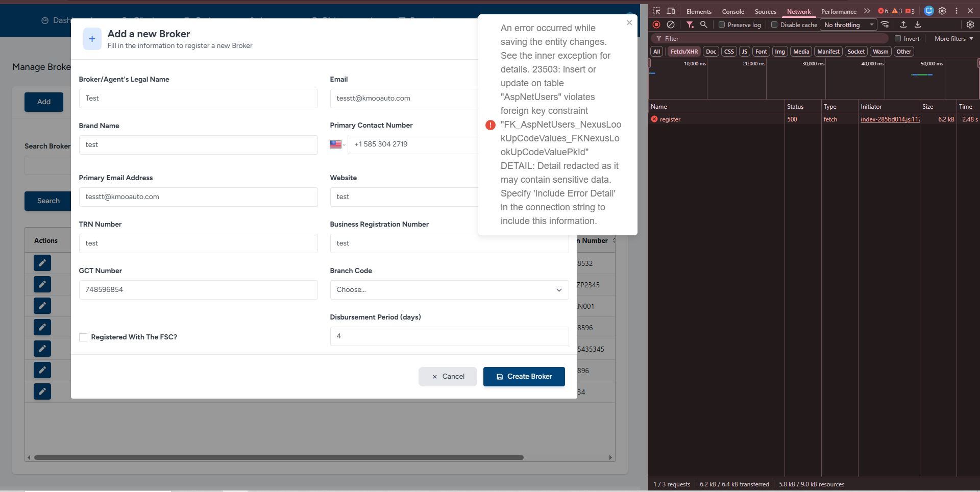Check the Disable cache option

(774, 24)
